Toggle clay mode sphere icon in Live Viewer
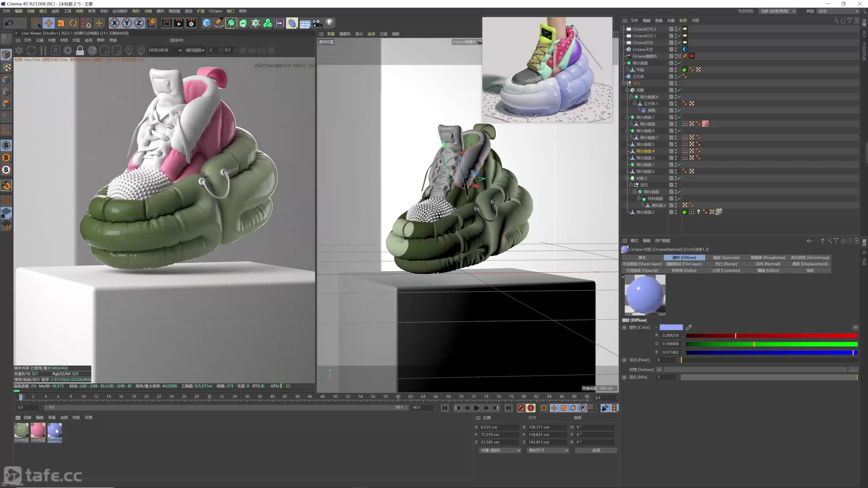868x488 pixels. [92, 50]
